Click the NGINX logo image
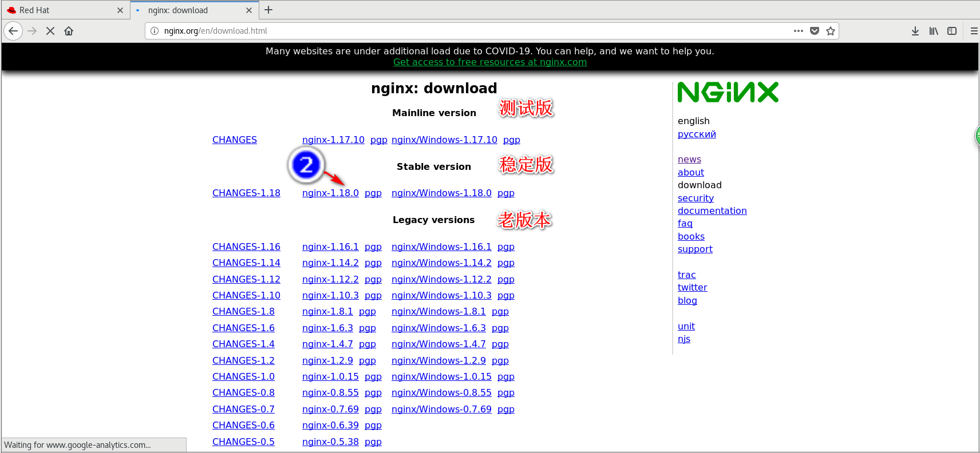Image resolution: width=980 pixels, height=453 pixels. coord(728,92)
